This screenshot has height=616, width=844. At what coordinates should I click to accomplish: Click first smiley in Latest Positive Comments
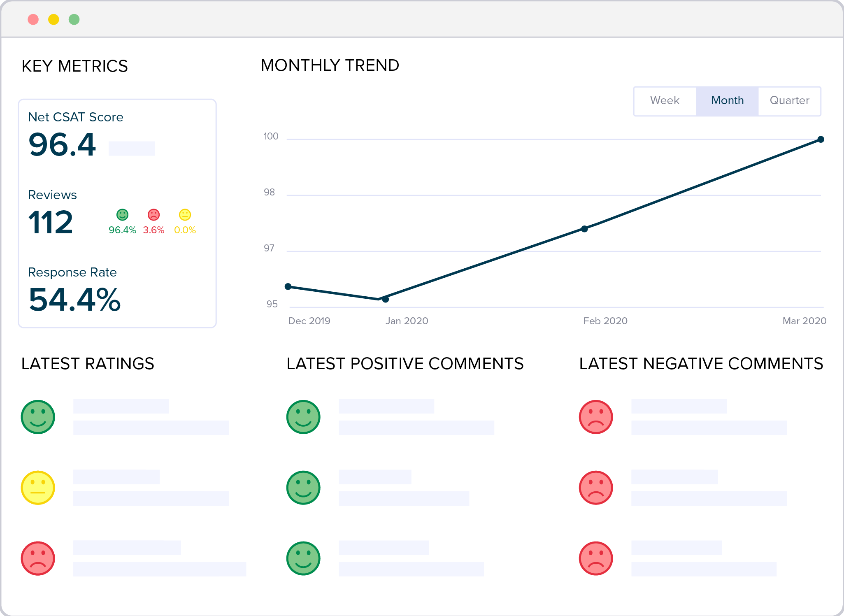click(303, 417)
